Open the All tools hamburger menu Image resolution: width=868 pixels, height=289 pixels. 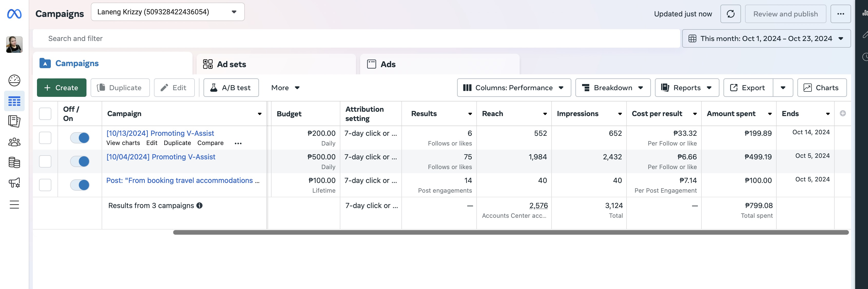[x=14, y=204]
